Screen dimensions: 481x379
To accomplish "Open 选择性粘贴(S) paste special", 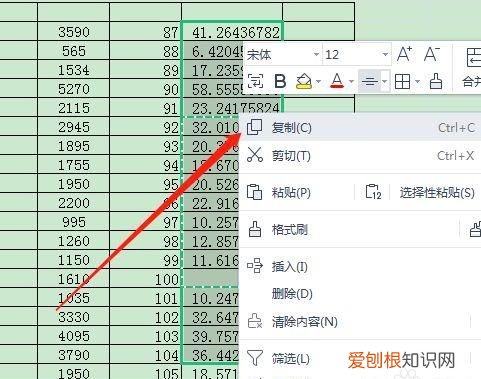I will point(437,192).
